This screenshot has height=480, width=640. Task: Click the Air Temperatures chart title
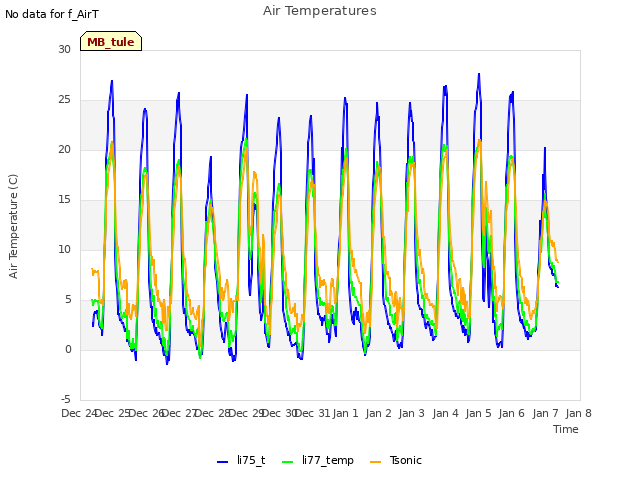pos(320,11)
